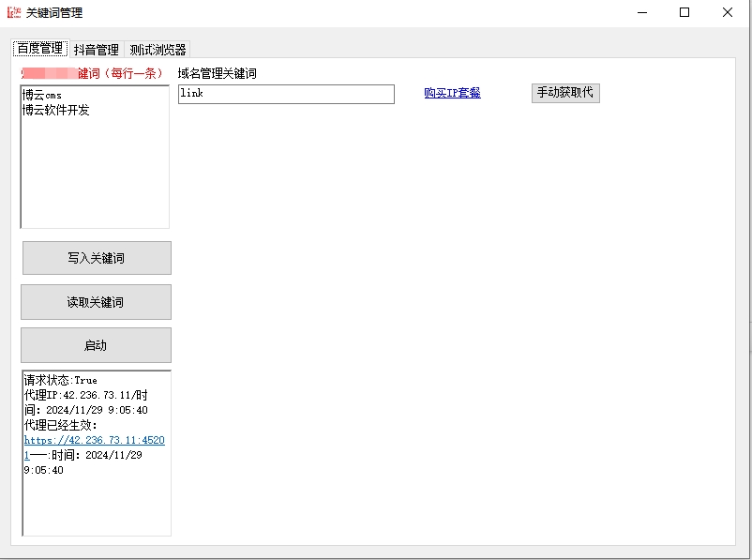Maximize the 关键词管理 window

coord(684,13)
